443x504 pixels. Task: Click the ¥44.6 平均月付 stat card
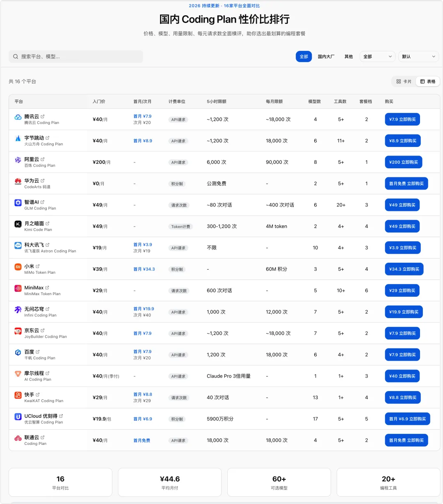(170, 483)
